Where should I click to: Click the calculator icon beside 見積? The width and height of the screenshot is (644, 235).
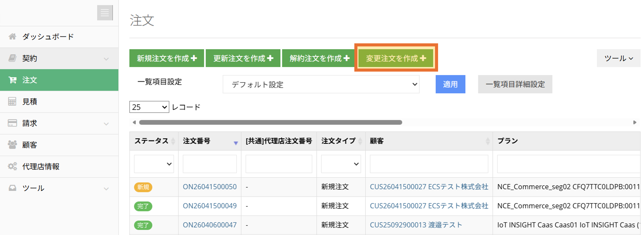[12, 101]
